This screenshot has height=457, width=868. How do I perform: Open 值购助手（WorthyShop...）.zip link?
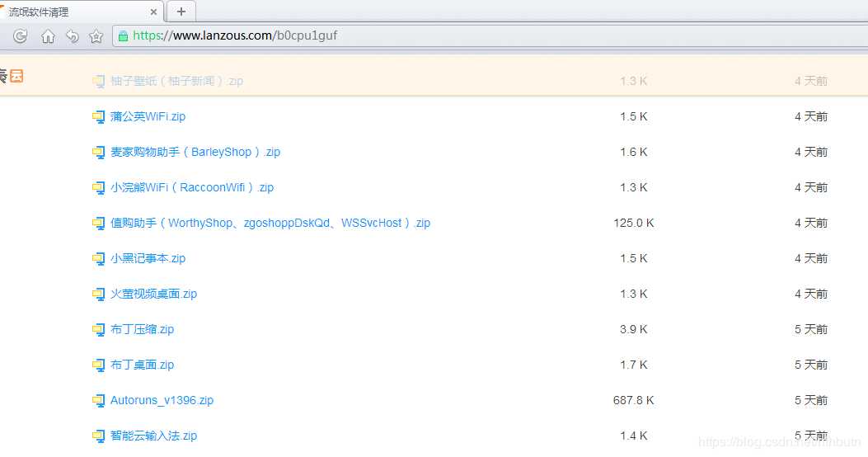point(270,223)
